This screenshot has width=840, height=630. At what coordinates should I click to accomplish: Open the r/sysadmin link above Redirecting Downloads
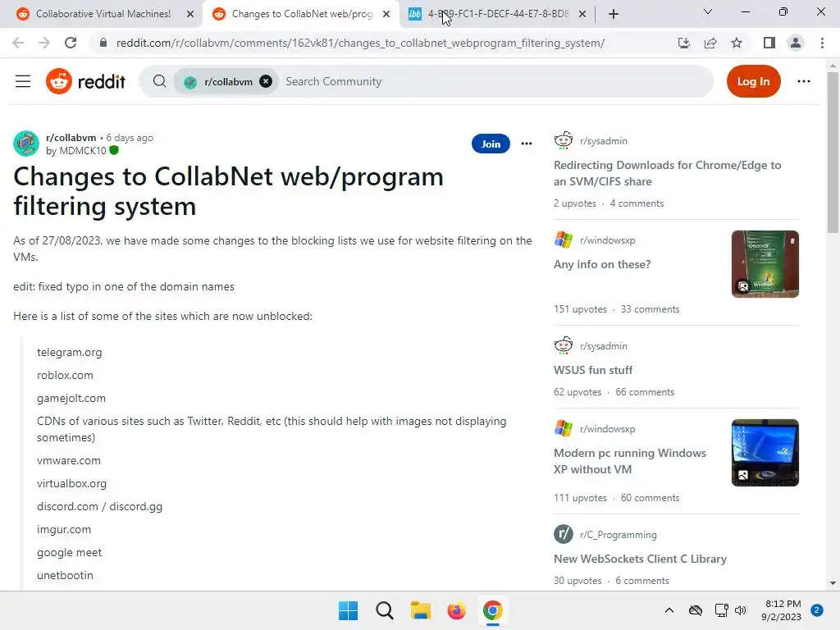click(604, 141)
